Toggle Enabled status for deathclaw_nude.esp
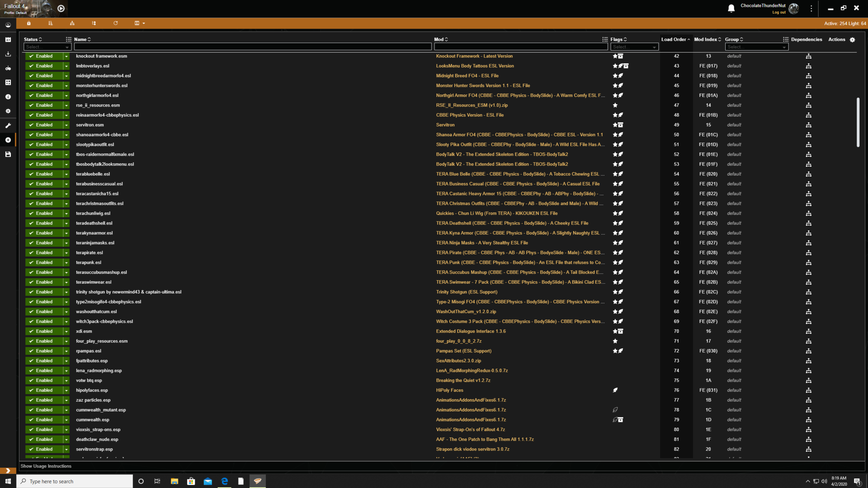The width and height of the screenshot is (868, 488). pyautogui.click(x=44, y=440)
